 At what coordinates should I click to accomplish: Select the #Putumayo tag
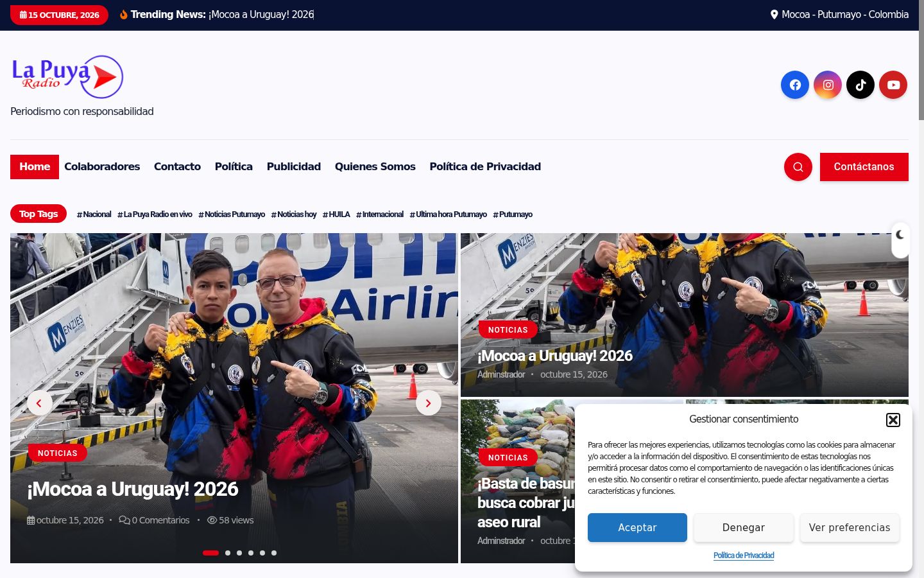pos(513,215)
